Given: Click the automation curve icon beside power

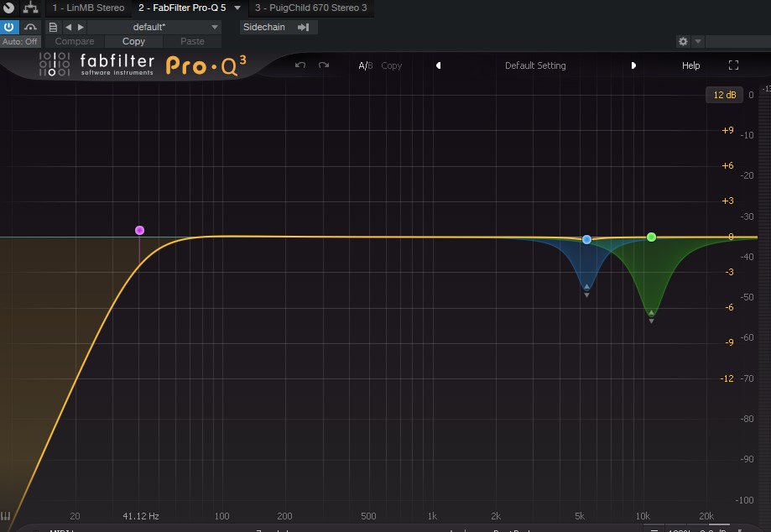Looking at the screenshot, I should click(30, 27).
